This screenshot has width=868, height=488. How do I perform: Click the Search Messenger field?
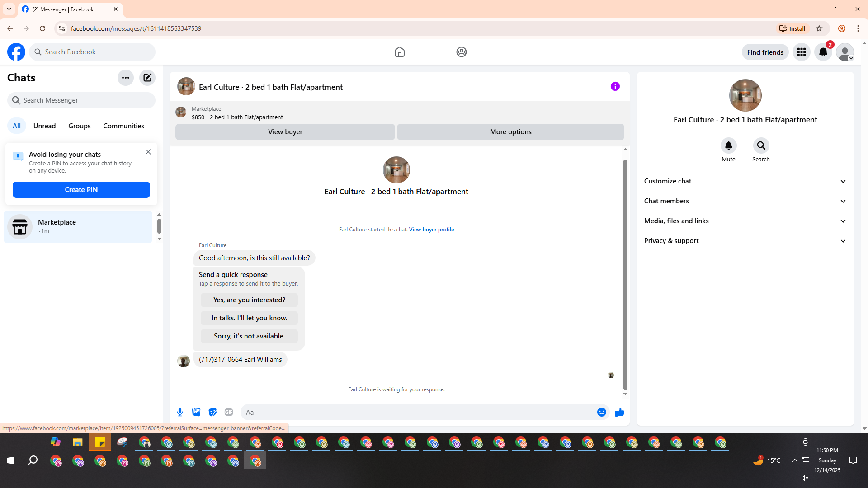coord(81,100)
